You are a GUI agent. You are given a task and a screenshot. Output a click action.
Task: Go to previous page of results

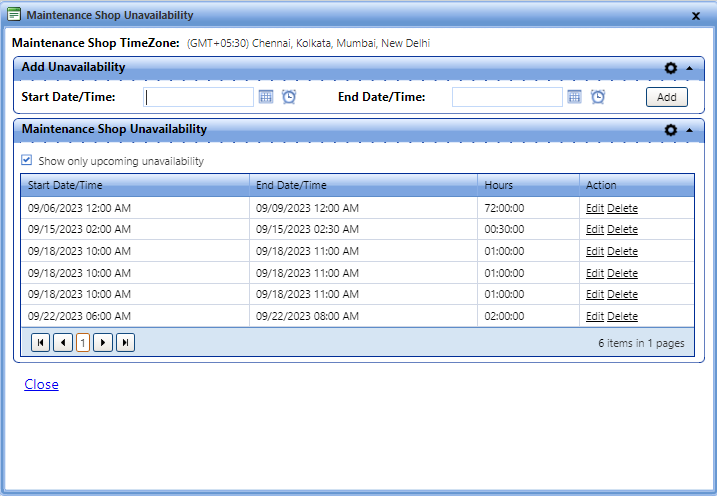tap(63, 342)
